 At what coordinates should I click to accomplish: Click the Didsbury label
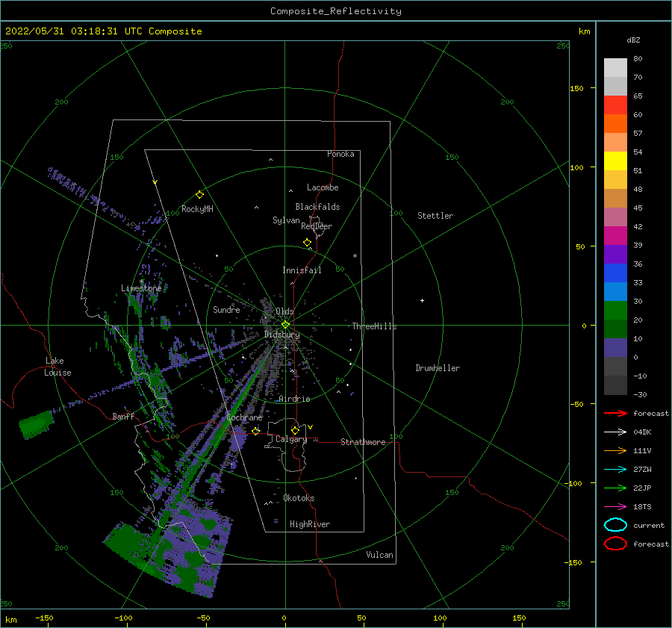(282, 335)
